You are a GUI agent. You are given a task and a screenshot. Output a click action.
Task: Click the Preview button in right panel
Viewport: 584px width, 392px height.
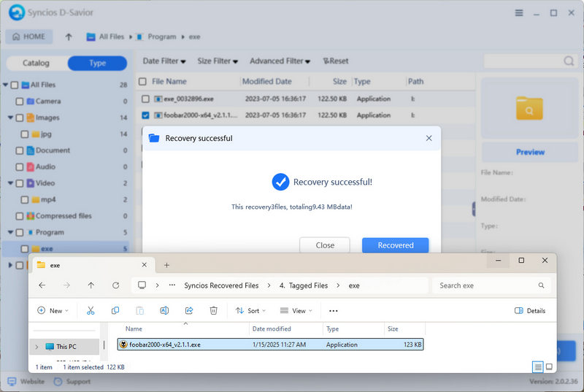[530, 152]
